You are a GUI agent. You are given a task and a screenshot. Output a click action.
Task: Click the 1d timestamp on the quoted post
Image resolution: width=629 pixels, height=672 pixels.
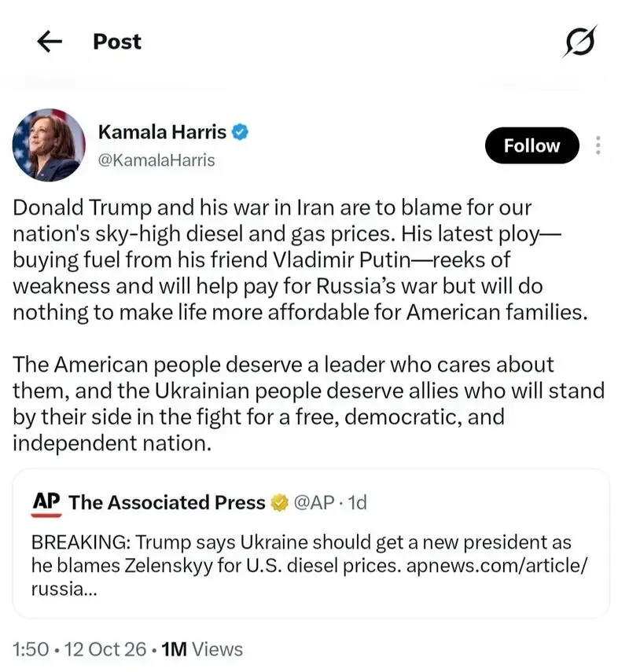click(x=357, y=502)
